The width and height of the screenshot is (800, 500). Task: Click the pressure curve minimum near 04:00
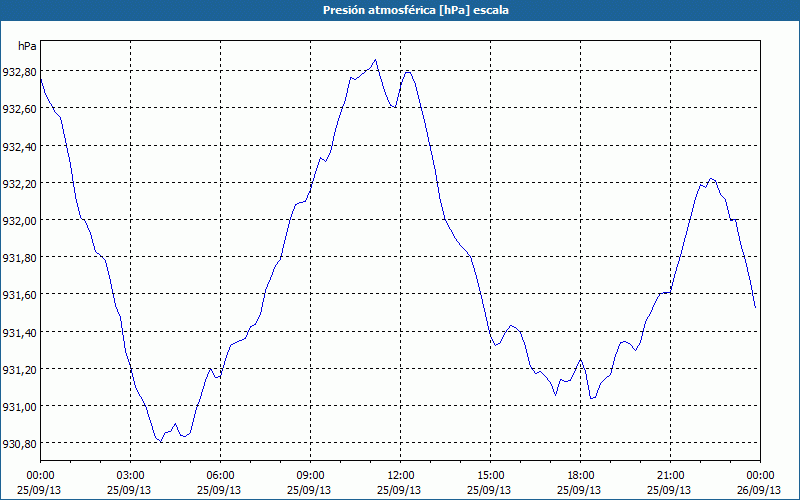click(x=161, y=442)
